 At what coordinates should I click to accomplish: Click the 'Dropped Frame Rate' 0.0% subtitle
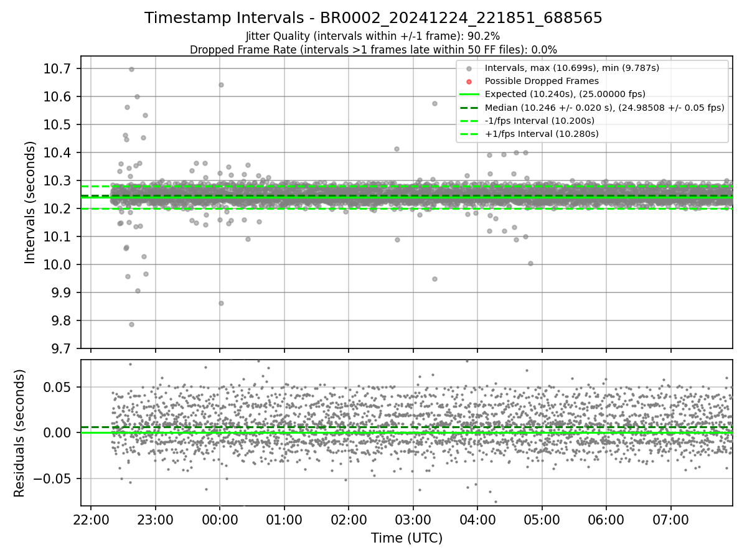click(x=374, y=49)
